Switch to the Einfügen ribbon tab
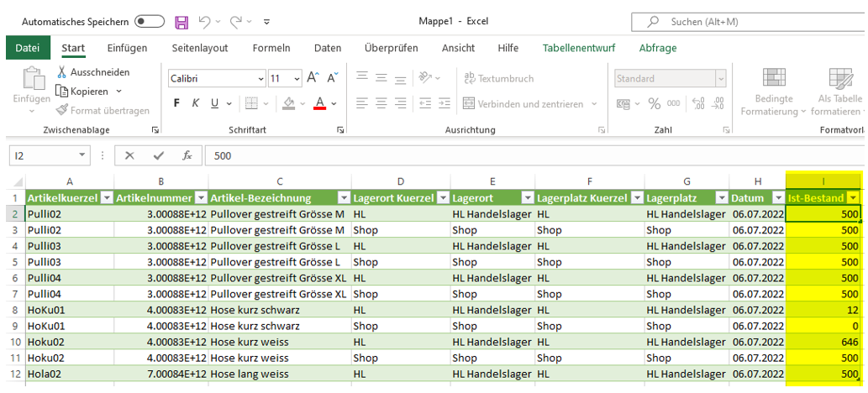Image resolution: width=868 pixels, height=393 pixels. click(127, 48)
